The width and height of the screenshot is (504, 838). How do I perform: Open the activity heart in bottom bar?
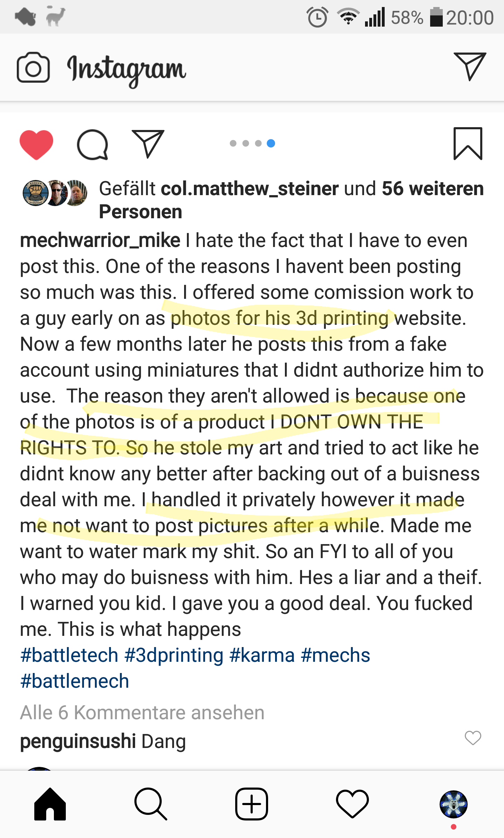(x=352, y=804)
